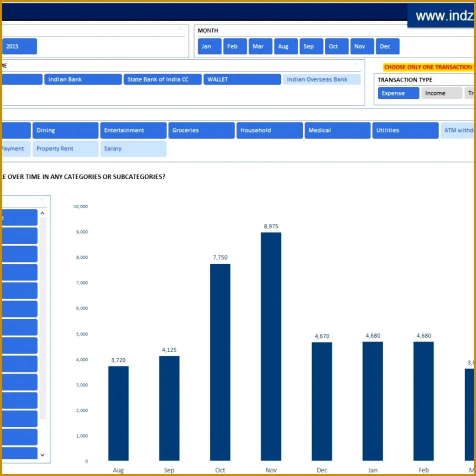
Task: Select the partially visible Payment category
Action: click(16, 149)
